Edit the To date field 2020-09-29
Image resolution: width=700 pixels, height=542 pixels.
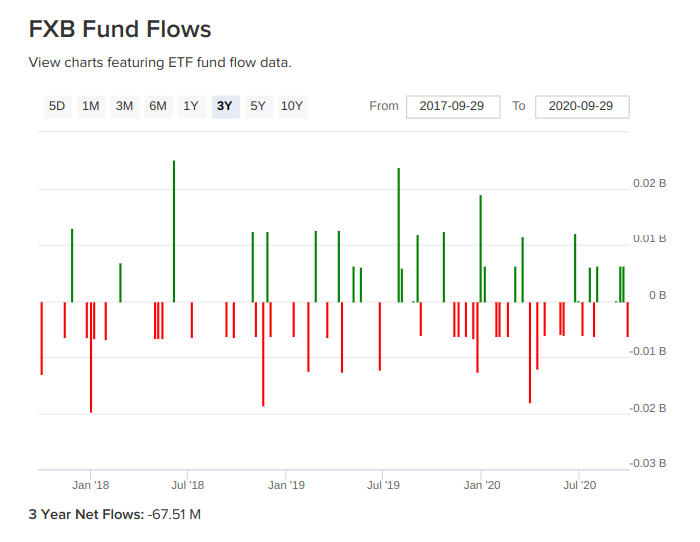582,106
